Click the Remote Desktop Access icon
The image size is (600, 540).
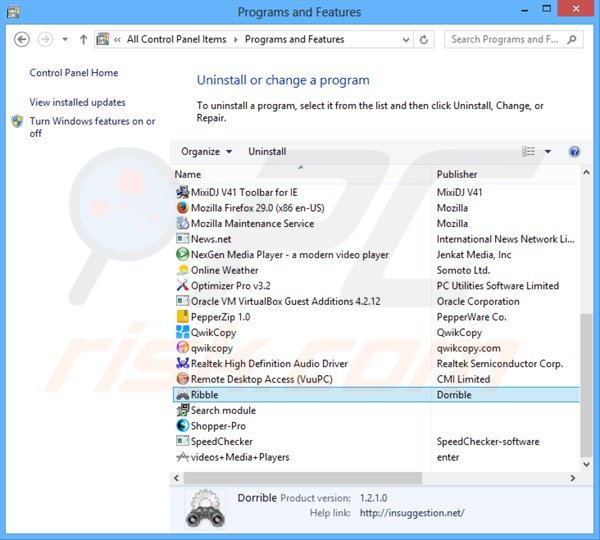tap(183, 379)
